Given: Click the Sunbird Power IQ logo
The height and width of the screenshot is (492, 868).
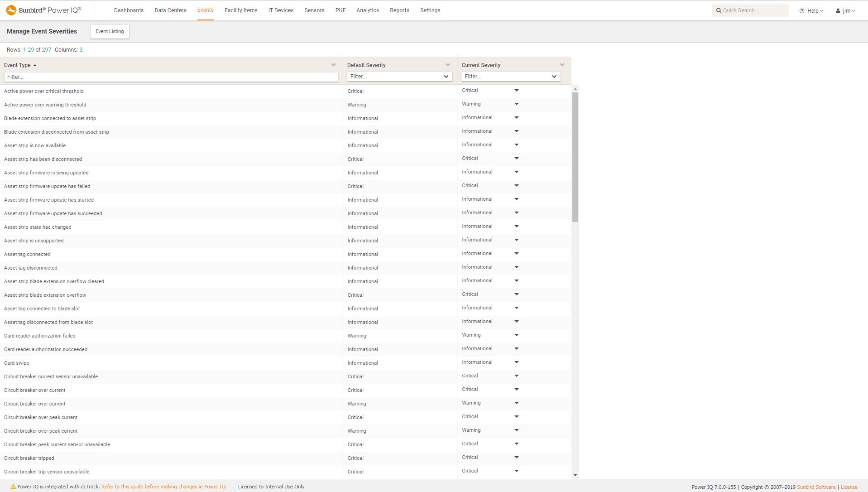Looking at the screenshot, I should point(43,9).
